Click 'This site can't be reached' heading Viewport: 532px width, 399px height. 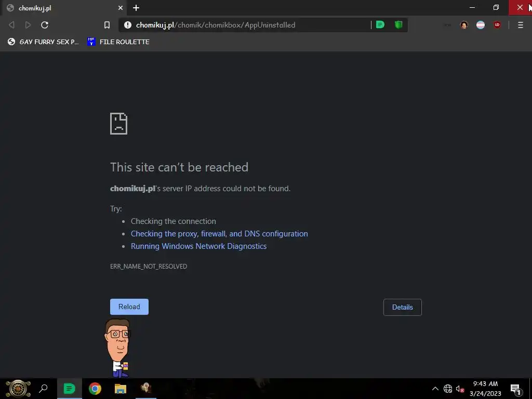[179, 167]
